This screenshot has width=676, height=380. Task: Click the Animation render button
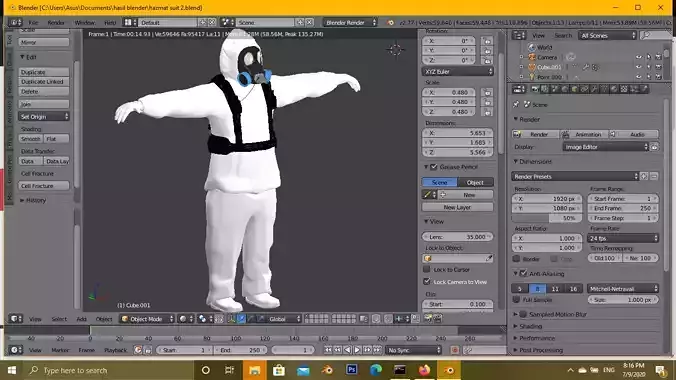[583, 134]
